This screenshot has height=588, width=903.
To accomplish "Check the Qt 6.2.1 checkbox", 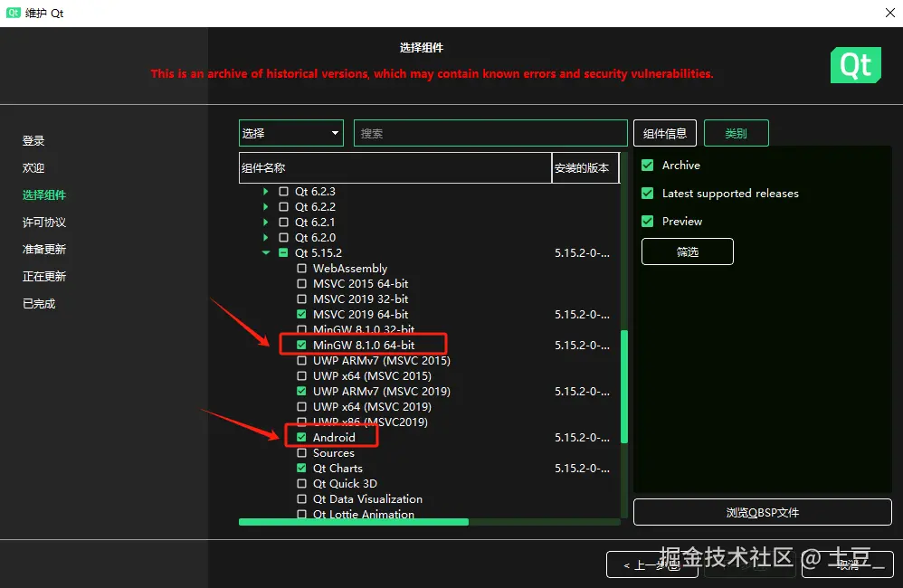I will click(283, 223).
